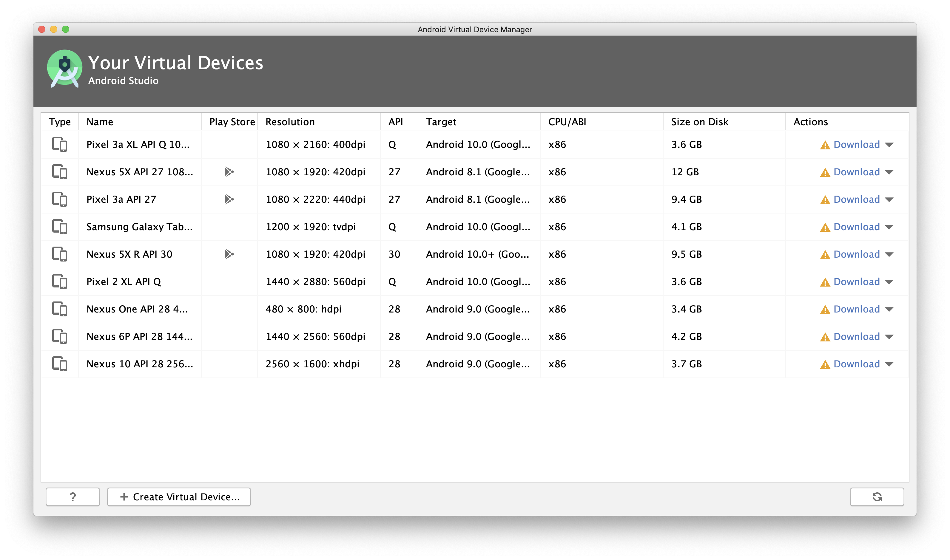
Task: Open actions dropdown for Nexus One API 28
Action: coord(889,310)
